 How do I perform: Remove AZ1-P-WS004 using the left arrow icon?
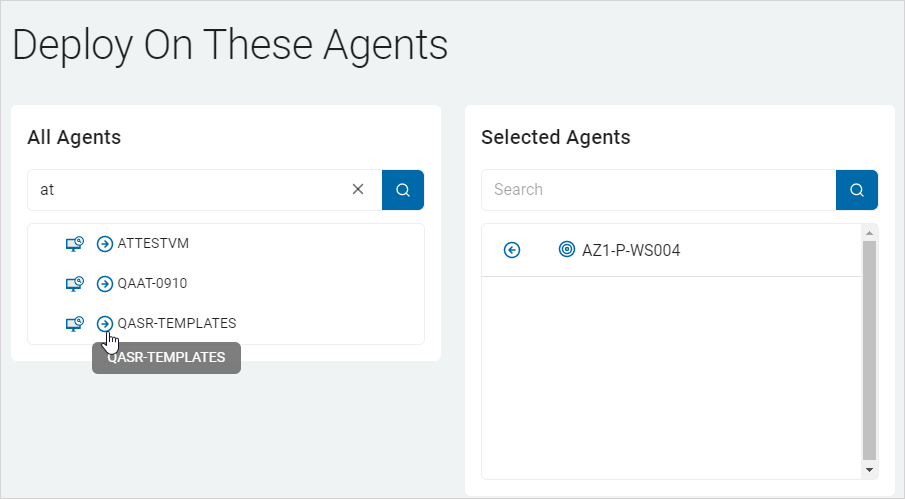(x=512, y=250)
